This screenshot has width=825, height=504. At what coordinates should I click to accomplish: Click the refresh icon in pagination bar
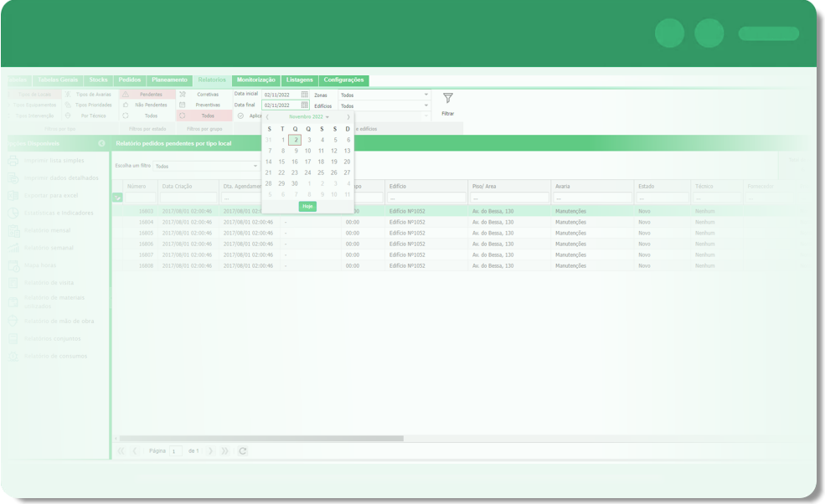tap(243, 450)
